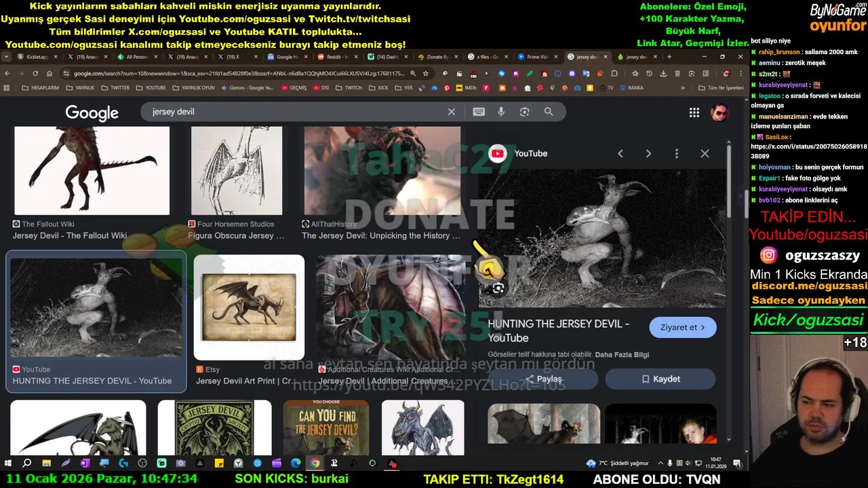Screen dimensions: 868x488
Task: Open Daha Fazla Bilgi link
Action: pos(622,354)
